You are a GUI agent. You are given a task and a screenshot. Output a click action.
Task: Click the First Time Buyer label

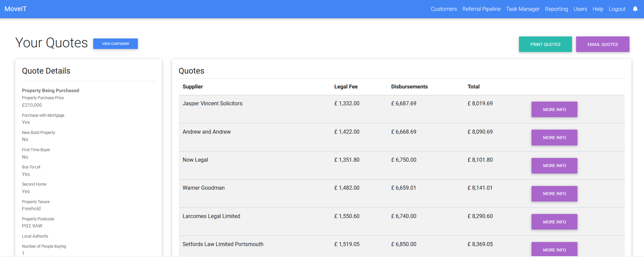click(36, 150)
